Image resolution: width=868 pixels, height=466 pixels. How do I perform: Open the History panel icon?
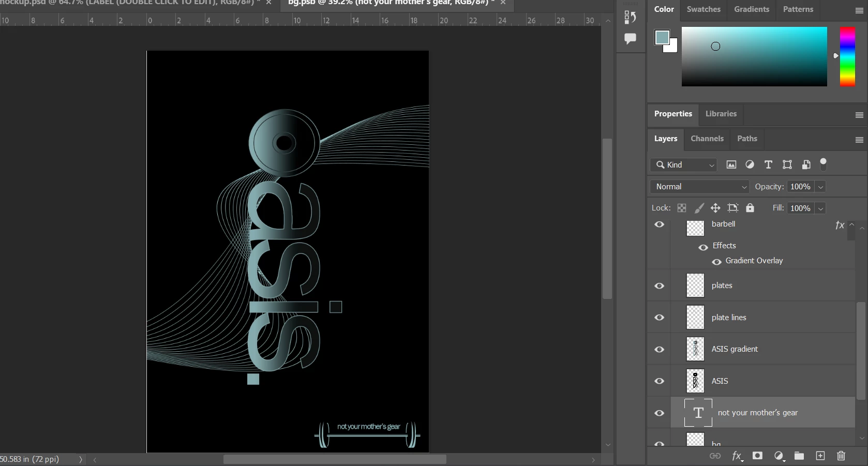click(630, 17)
